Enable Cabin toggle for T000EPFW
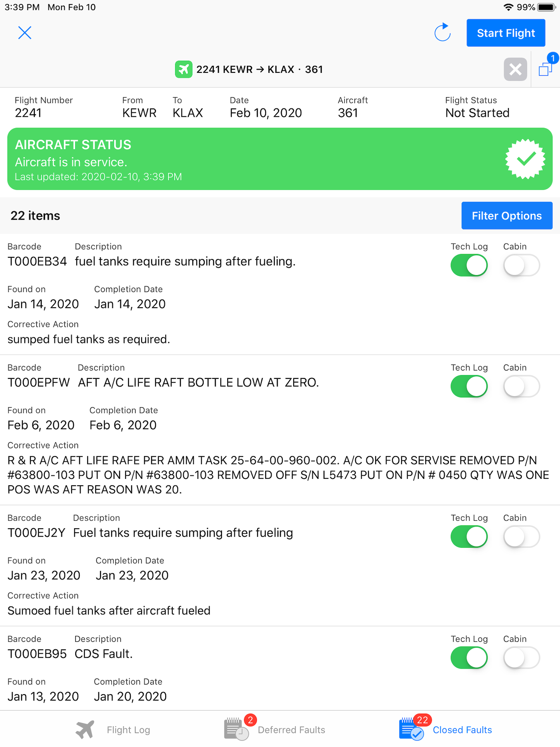Screen dimensions: 560x747 (521, 387)
